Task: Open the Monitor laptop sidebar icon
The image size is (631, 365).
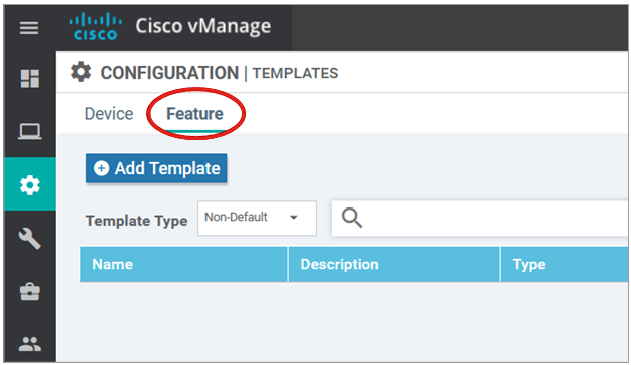Action: (30, 131)
